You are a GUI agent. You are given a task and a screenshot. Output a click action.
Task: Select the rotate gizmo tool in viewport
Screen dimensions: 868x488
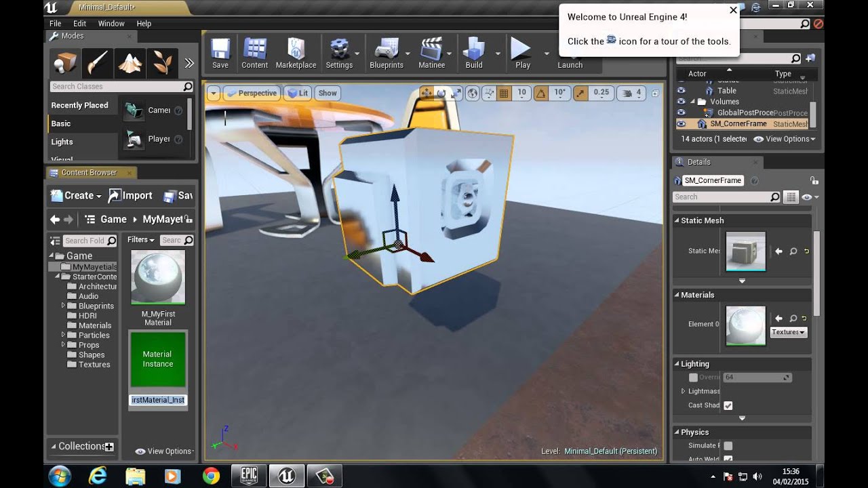[x=441, y=93]
